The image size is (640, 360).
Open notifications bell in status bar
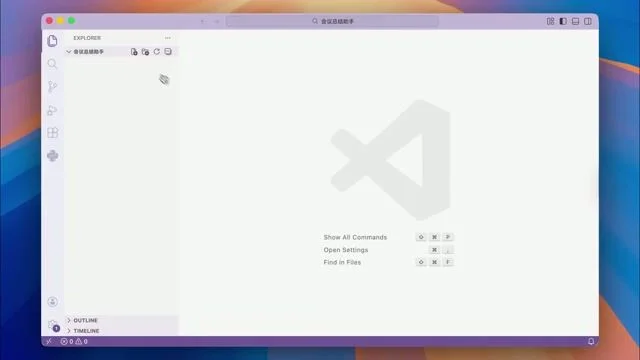[591, 341]
